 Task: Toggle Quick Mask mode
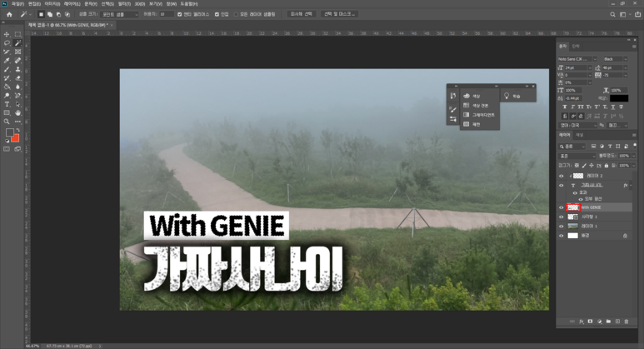[7, 149]
